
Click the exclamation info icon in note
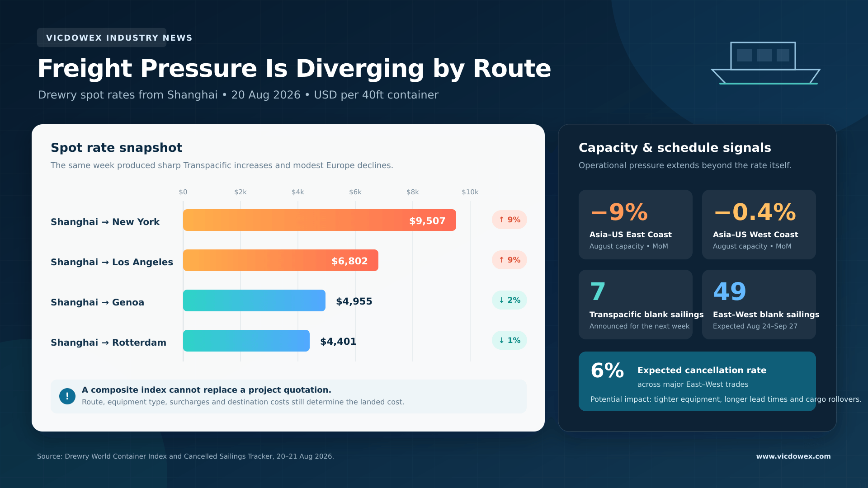point(67,396)
